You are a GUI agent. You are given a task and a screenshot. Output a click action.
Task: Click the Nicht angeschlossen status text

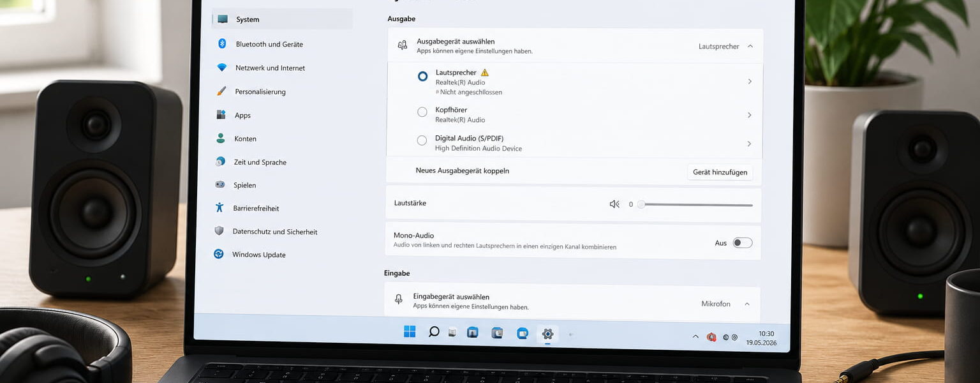471,92
